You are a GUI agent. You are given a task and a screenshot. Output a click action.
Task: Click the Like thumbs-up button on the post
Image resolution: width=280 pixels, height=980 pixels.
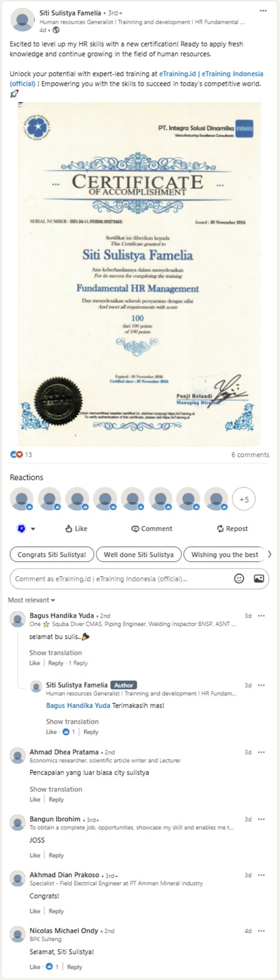click(76, 529)
